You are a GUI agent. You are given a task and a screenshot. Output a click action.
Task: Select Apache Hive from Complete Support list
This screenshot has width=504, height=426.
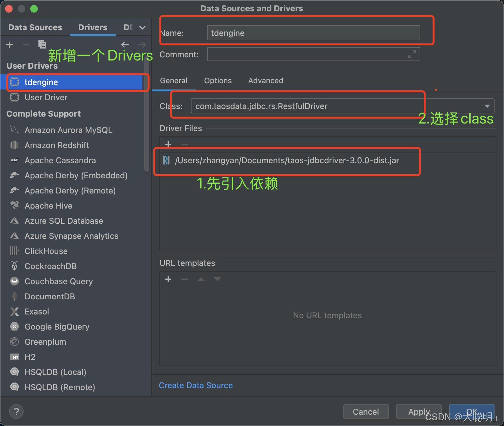click(48, 205)
